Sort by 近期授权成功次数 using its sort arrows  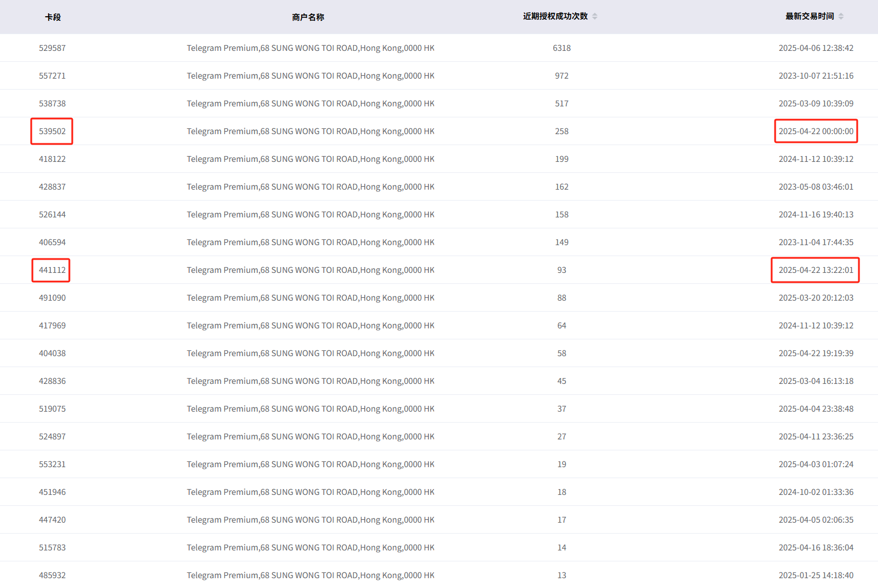point(595,16)
